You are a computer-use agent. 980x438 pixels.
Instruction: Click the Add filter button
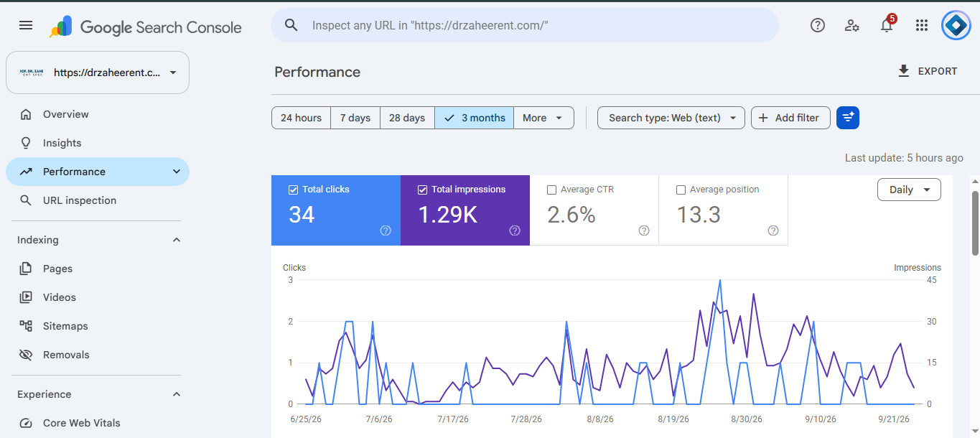click(790, 118)
